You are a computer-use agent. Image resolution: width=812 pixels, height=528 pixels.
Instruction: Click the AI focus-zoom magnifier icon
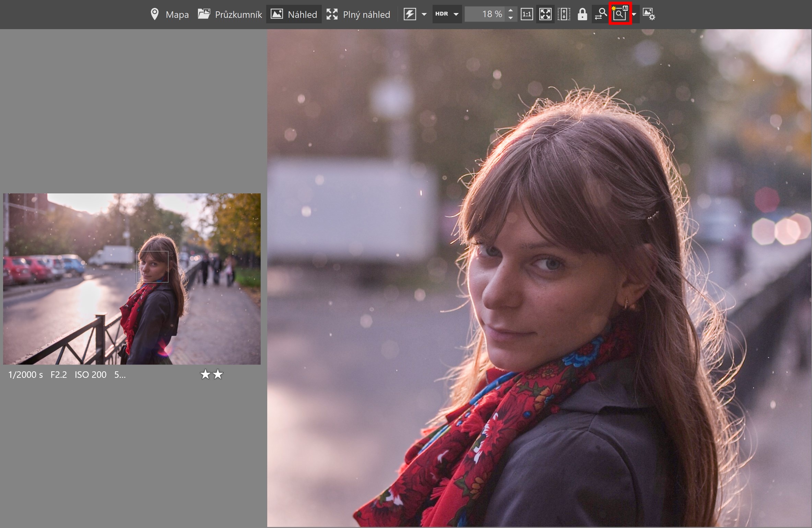(x=620, y=14)
